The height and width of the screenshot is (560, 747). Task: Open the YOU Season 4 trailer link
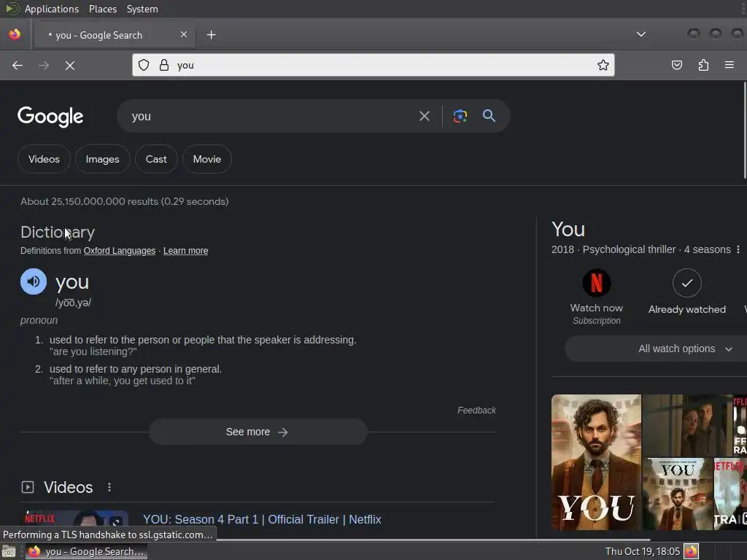(262, 519)
